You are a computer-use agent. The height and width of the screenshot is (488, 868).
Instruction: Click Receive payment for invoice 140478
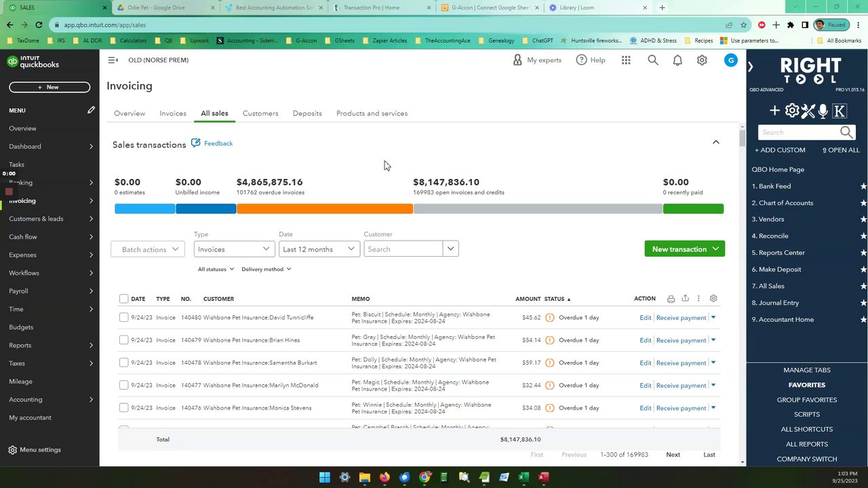pos(681,363)
